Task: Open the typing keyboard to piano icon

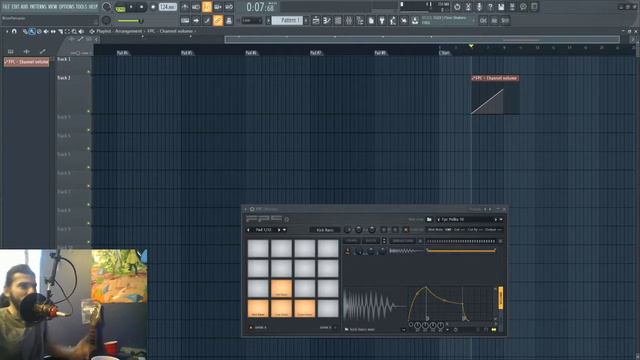Action: [x=185, y=20]
